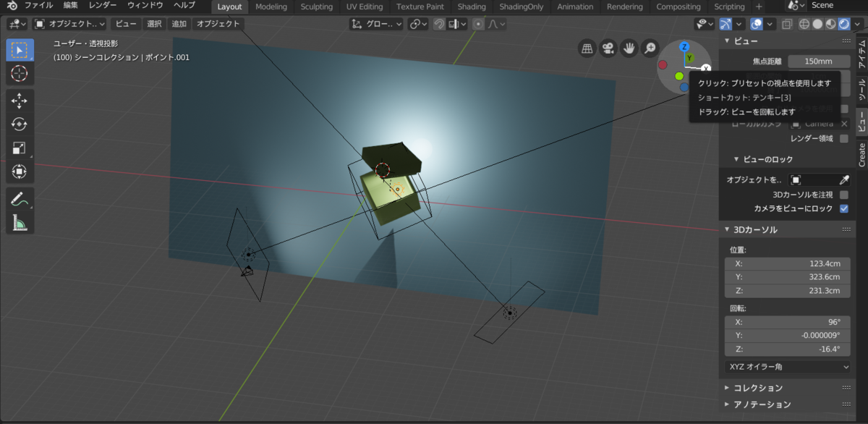
Task: Toggle show gizmo button
Action: tap(726, 24)
